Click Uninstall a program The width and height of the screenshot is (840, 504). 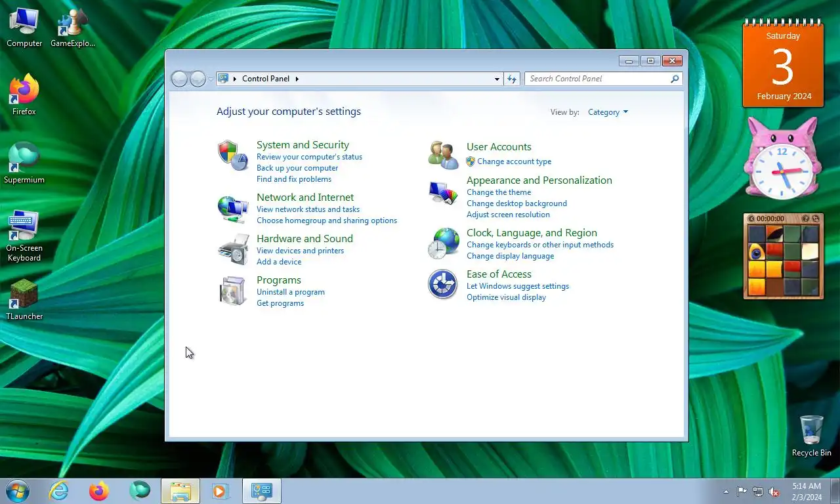click(291, 292)
